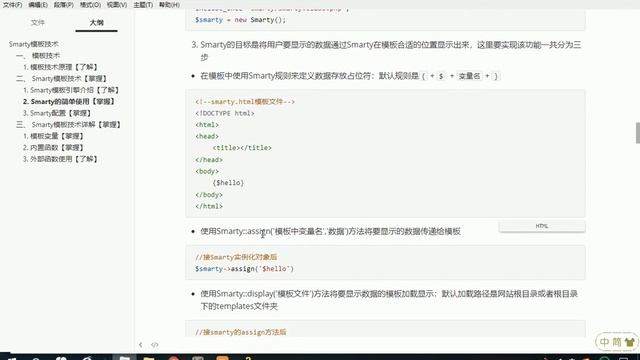Open the 主题(T) menu
Viewport: 640px width, 360px height.
pos(143,5)
